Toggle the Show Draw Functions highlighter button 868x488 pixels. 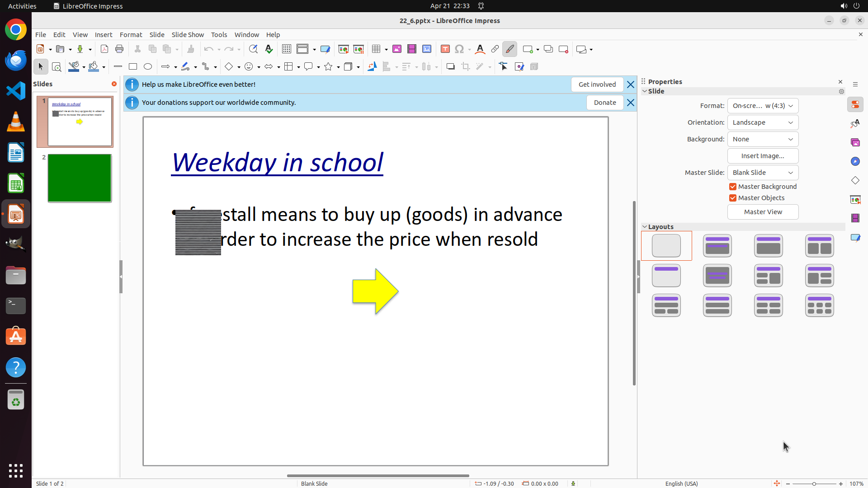[510, 49]
